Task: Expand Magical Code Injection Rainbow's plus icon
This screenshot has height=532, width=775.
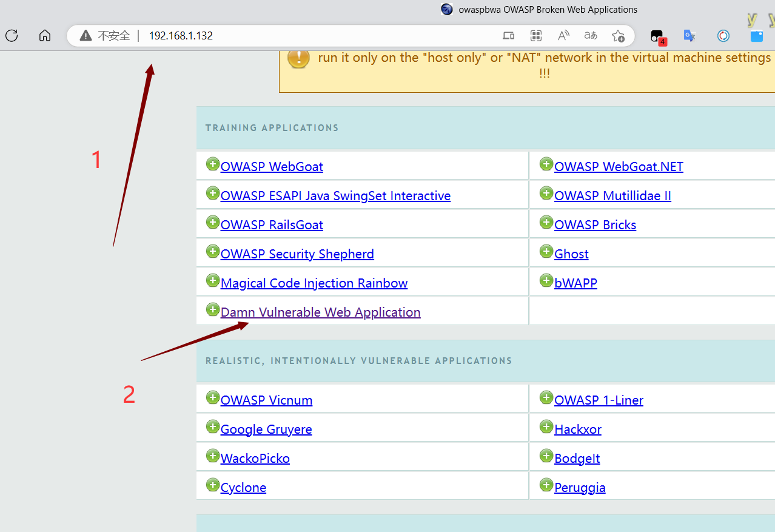Action: [212, 280]
